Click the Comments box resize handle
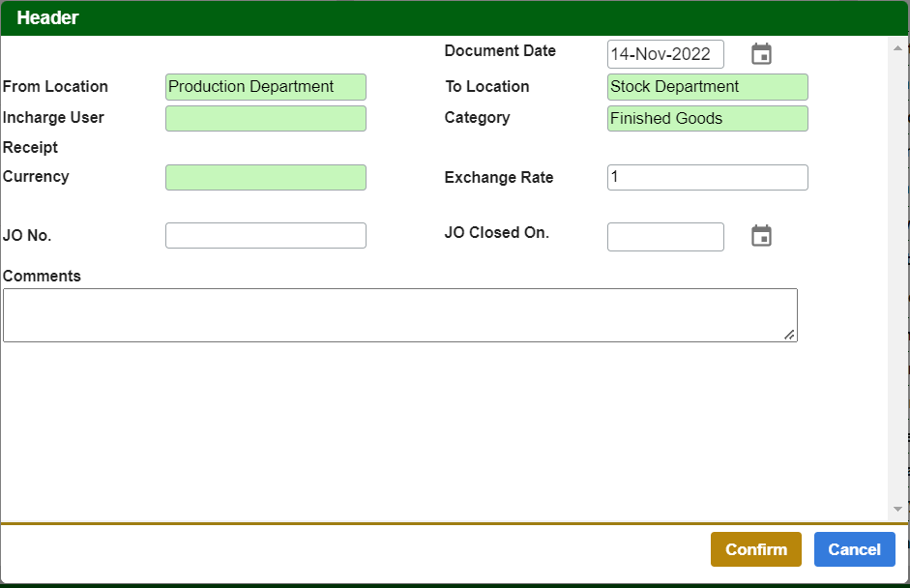The image size is (910, 588). (790, 335)
